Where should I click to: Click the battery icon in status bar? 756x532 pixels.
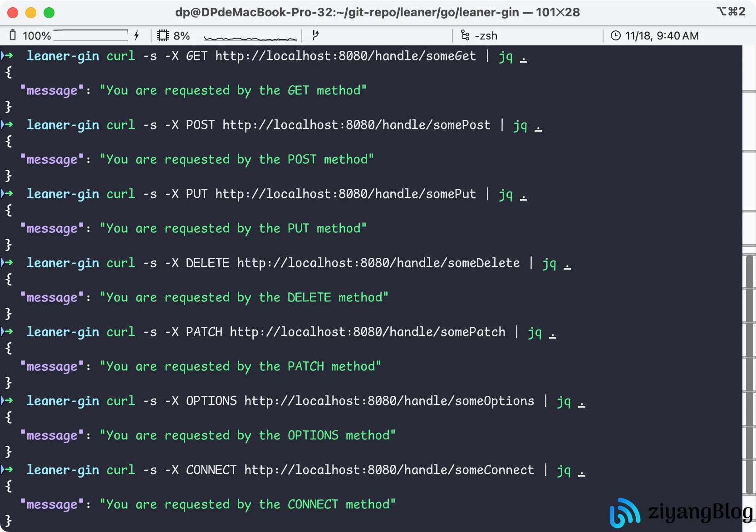pos(13,35)
